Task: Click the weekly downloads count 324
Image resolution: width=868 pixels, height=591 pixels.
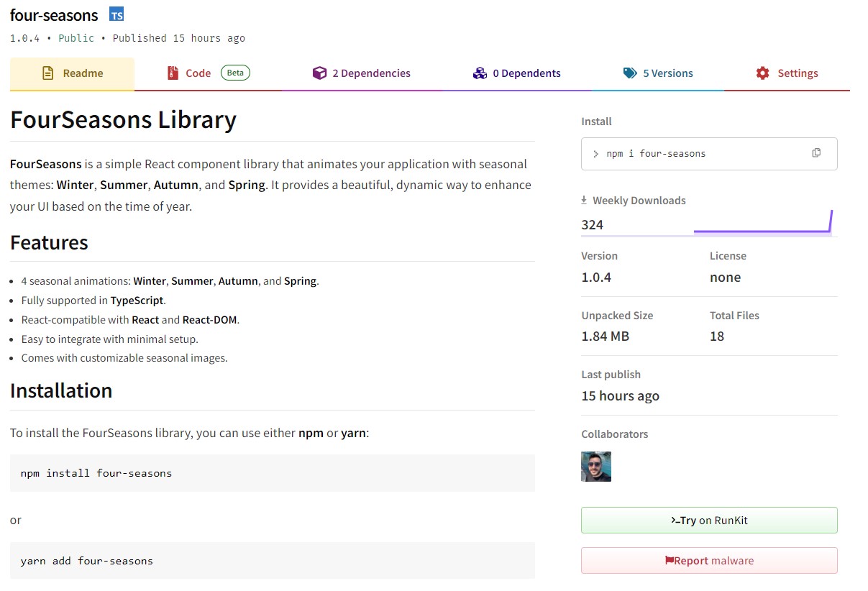Action: pyautogui.click(x=593, y=225)
